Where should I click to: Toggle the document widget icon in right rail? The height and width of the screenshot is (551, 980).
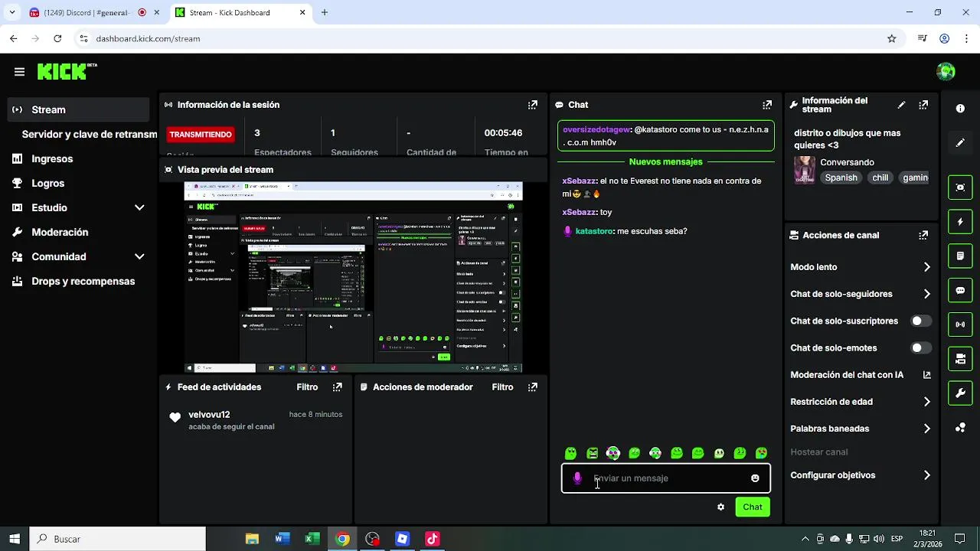pos(960,256)
